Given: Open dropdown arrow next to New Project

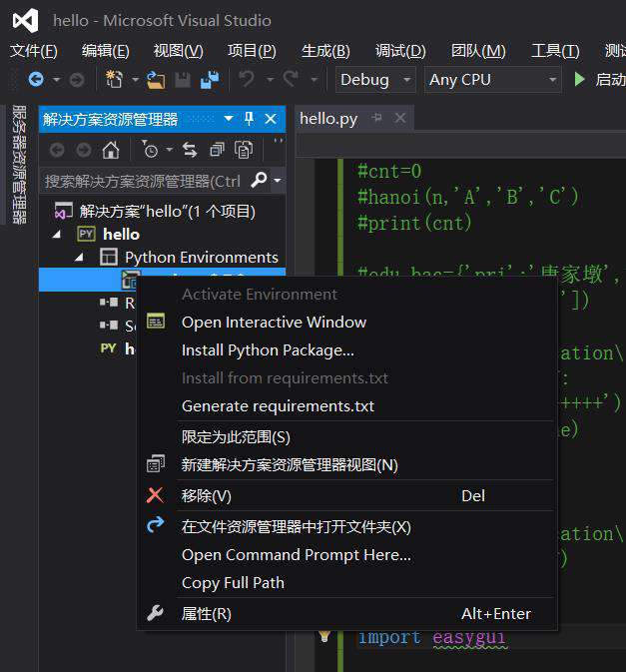Looking at the screenshot, I should [x=135, y=80].
